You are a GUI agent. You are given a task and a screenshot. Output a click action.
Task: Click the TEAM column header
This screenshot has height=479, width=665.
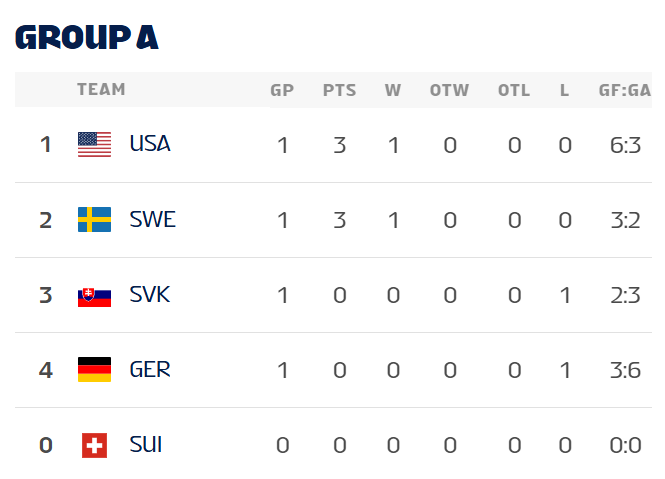pyautogui.click(x=101, y=90)
